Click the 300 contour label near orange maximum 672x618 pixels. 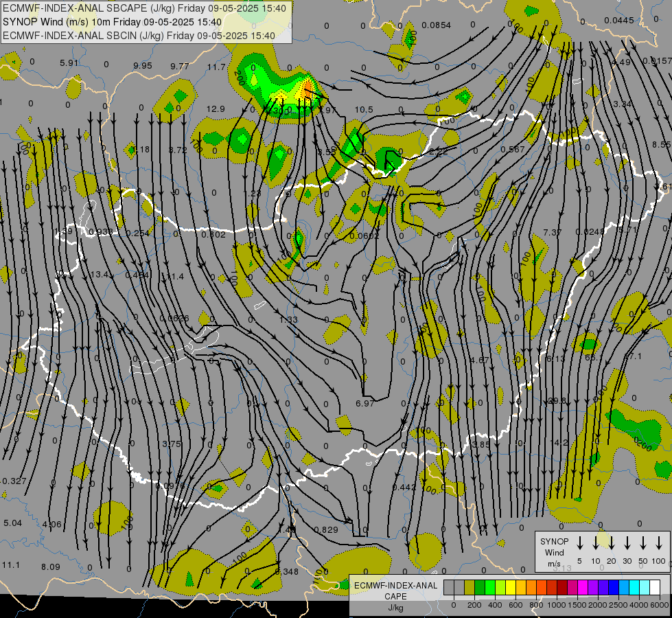click(x=281, y=111)
